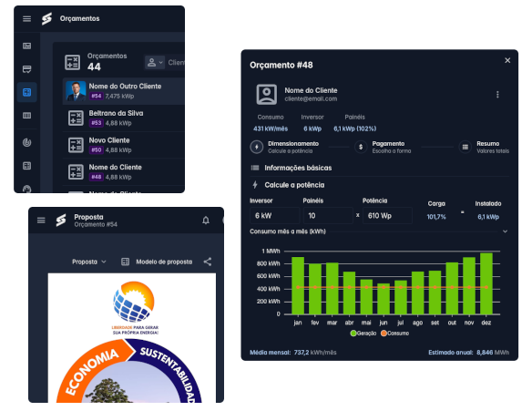
Task: Click calculator icon next to Orçamentos 44 count
Action: click(72, 63)
